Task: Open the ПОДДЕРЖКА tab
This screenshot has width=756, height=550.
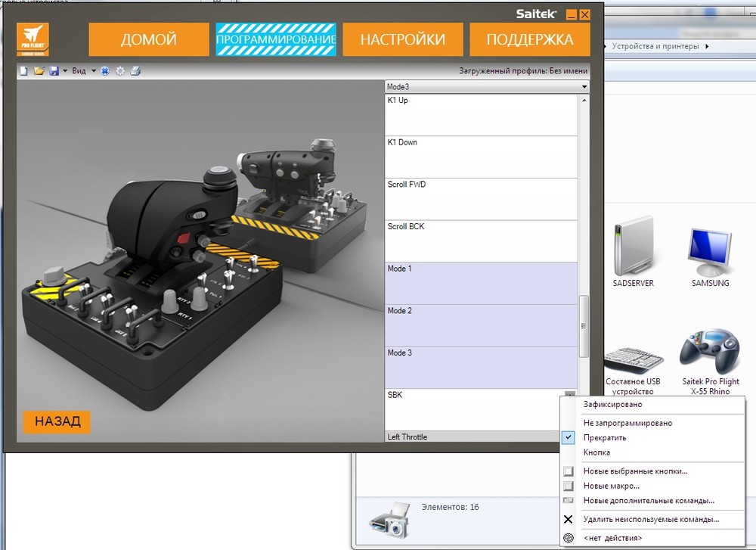Action: pos(529,39)
